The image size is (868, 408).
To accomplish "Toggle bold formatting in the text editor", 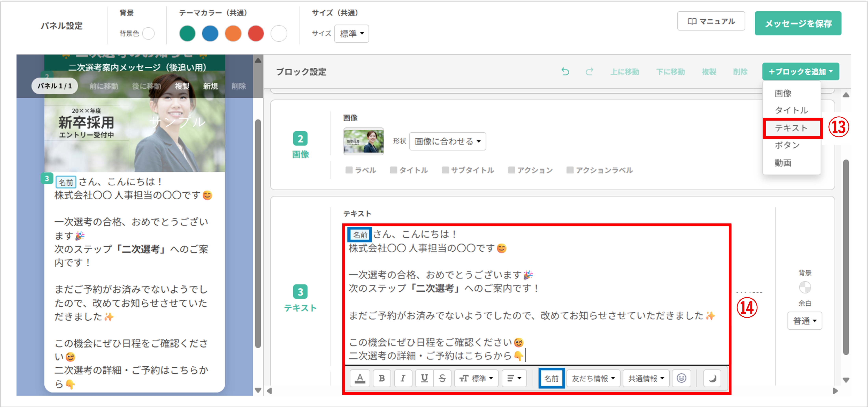I will point(382,378).
